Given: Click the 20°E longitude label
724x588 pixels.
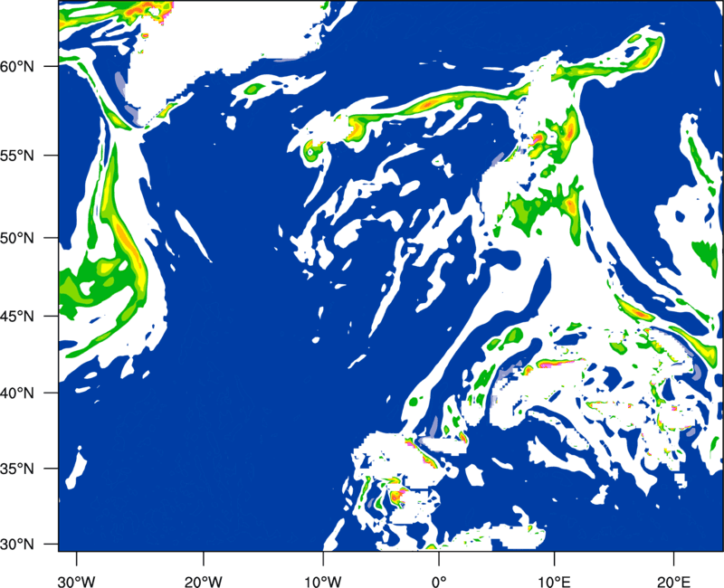Looking at the screenshot, I should pyautogui.click(x=673, y=582).
